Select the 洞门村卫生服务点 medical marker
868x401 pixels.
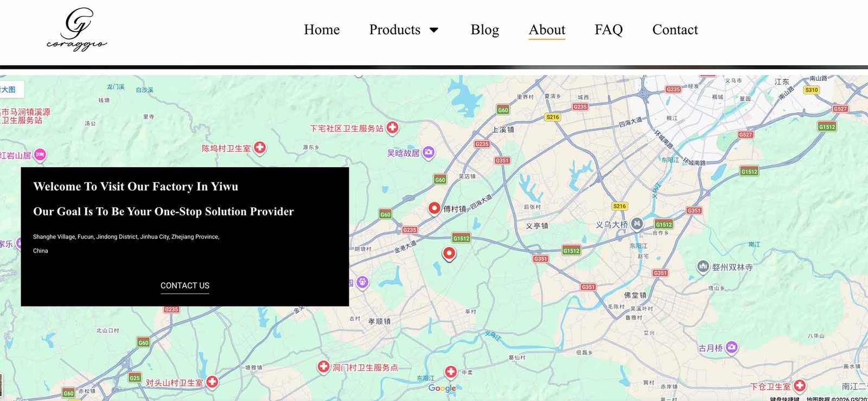pyautogui.click(x=323, y=367)
